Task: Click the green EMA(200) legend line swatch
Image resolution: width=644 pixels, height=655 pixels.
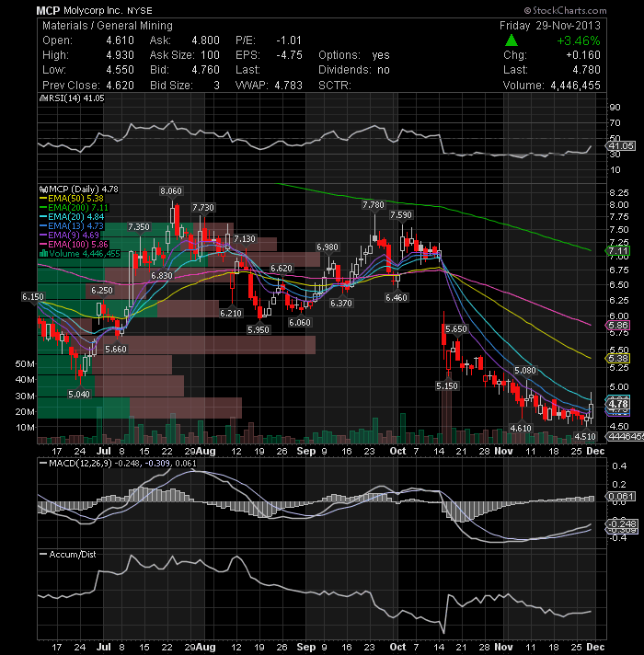Action: [43, 208]
